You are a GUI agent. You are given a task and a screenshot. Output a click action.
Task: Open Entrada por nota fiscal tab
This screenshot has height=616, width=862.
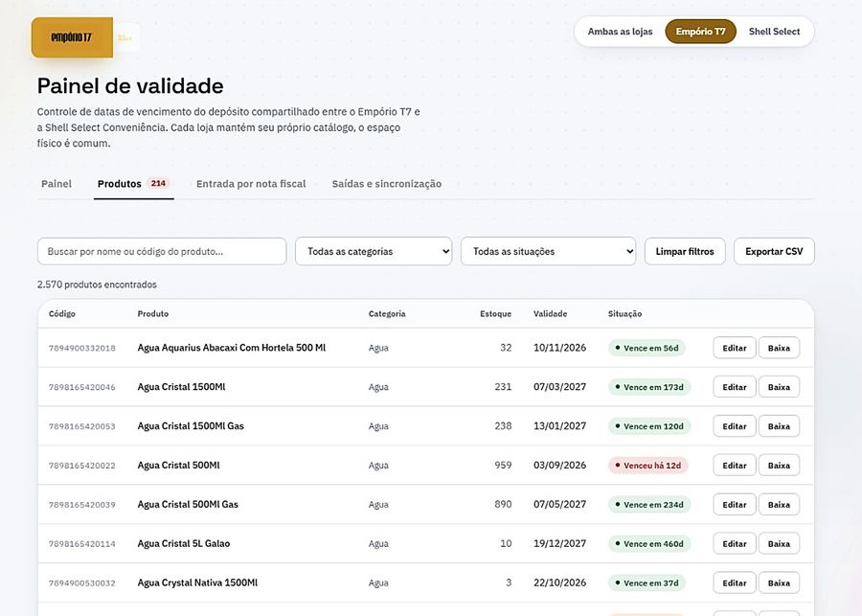tap(251, 184)
